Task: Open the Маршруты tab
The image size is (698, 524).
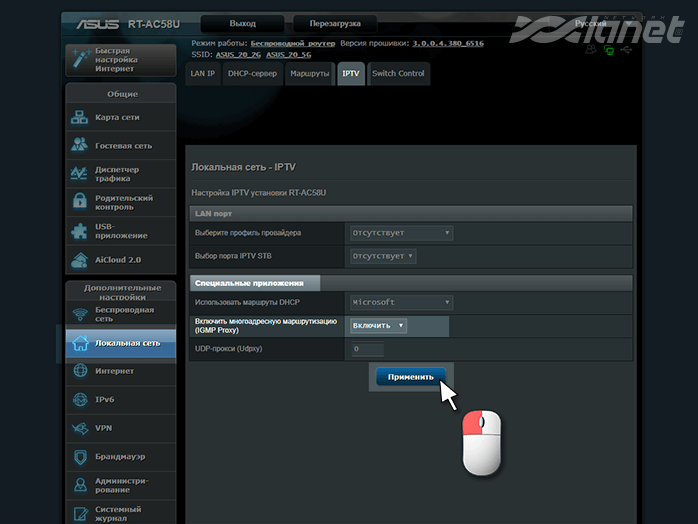Action: (309, 74)
